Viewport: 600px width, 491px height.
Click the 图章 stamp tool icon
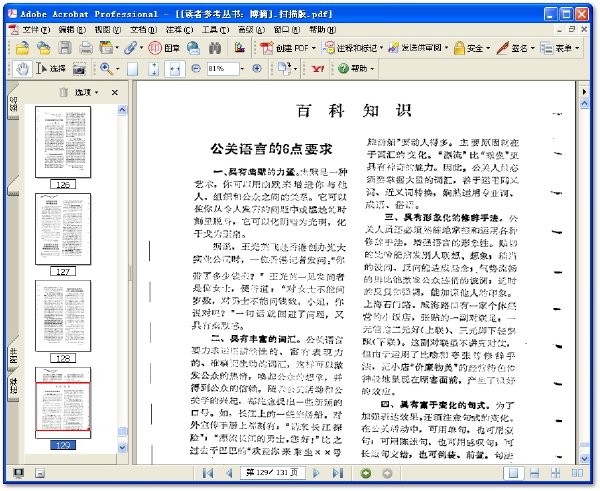click(x=164, y=48)
